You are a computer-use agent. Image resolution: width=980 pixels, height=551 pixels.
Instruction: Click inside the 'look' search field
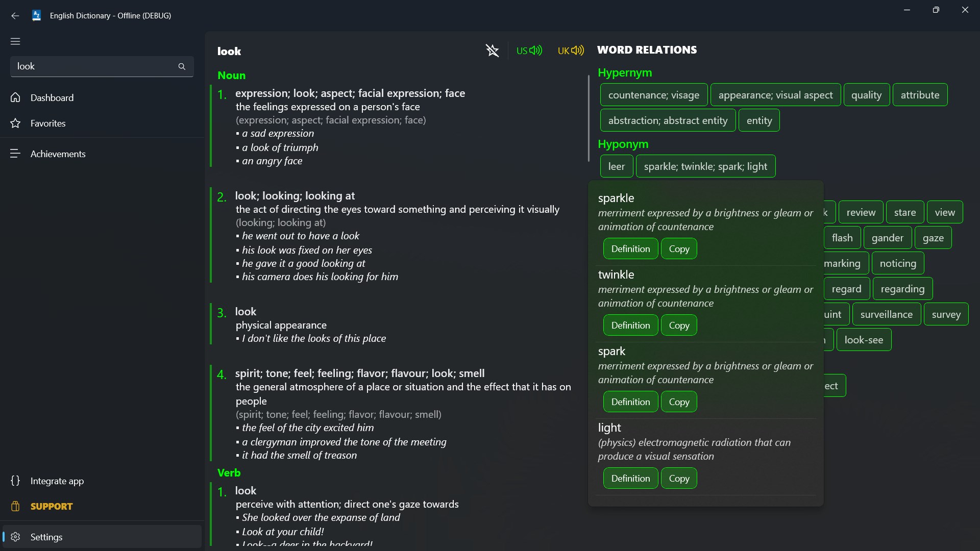pos(92,66)
